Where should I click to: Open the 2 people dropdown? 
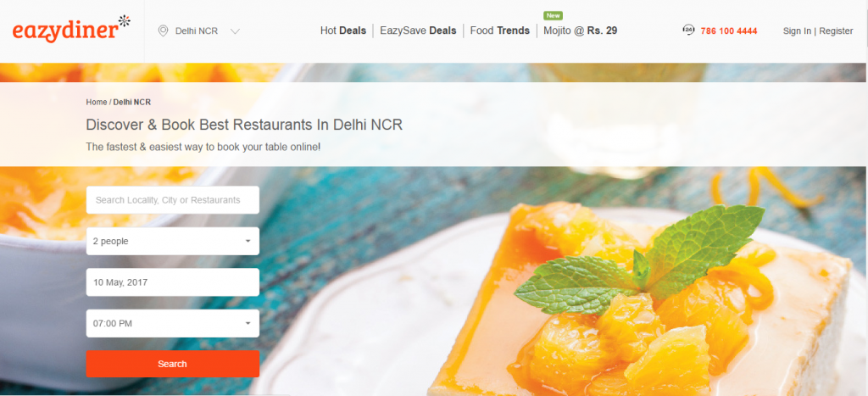[x=173, y=241]
